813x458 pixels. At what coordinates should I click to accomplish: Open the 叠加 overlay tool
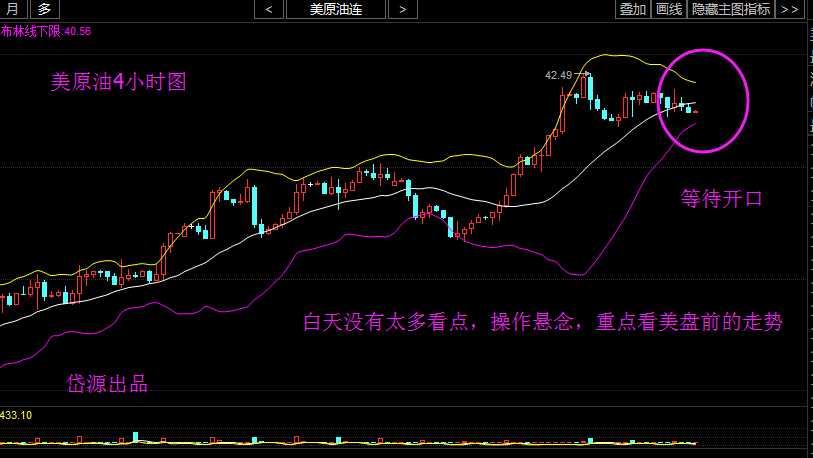click(x=633, y=9)
